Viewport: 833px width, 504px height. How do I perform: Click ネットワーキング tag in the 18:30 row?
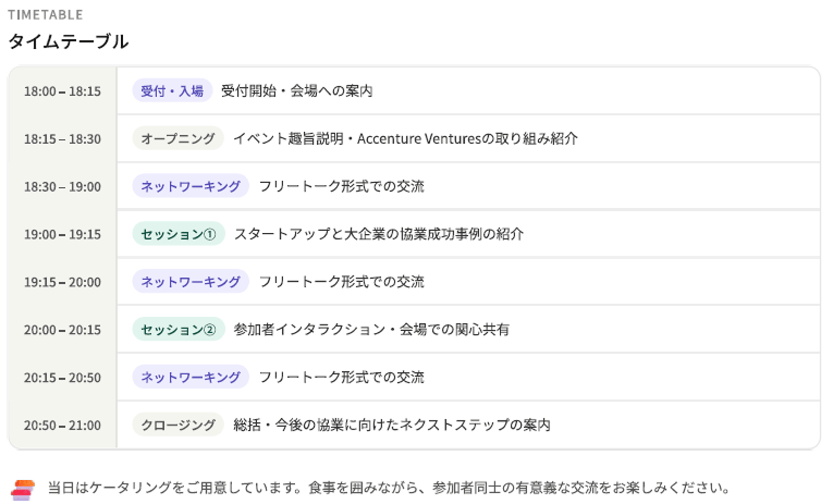pos(191,186)
